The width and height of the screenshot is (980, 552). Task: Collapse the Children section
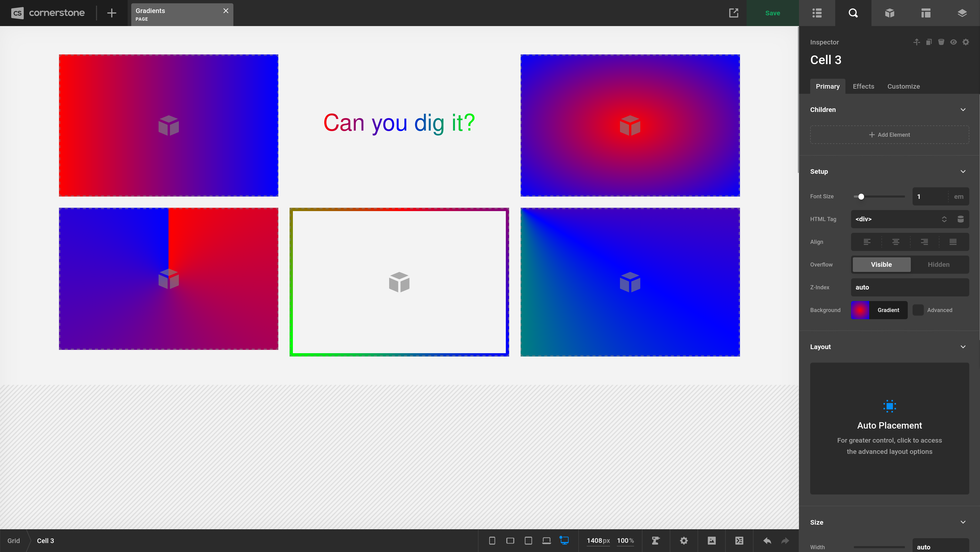point(963,109)
